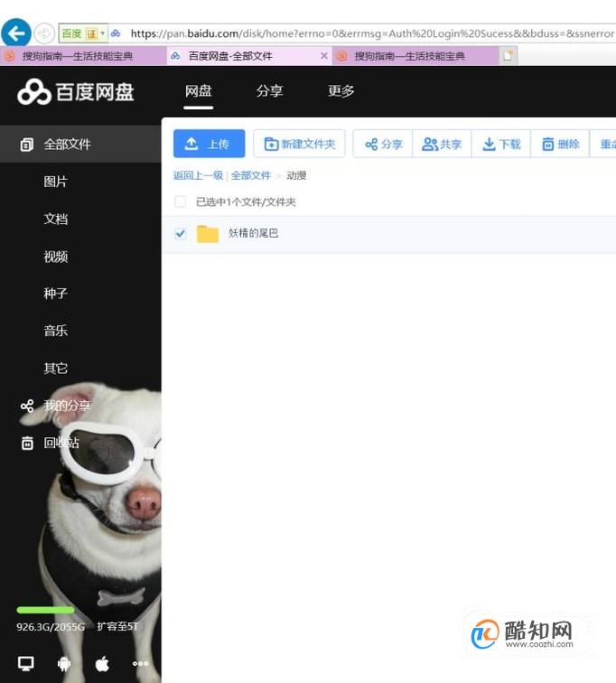Click the browser forward arrow button

point(44,33)
